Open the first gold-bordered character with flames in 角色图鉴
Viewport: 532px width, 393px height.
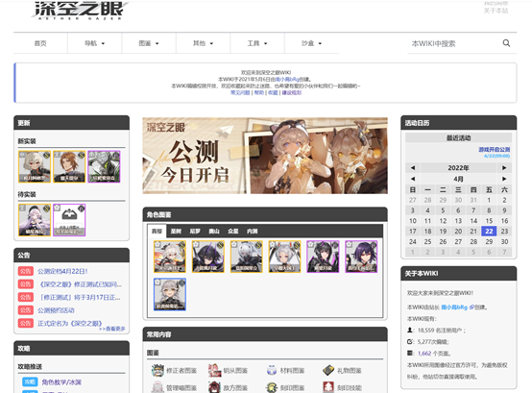[170, 257]
